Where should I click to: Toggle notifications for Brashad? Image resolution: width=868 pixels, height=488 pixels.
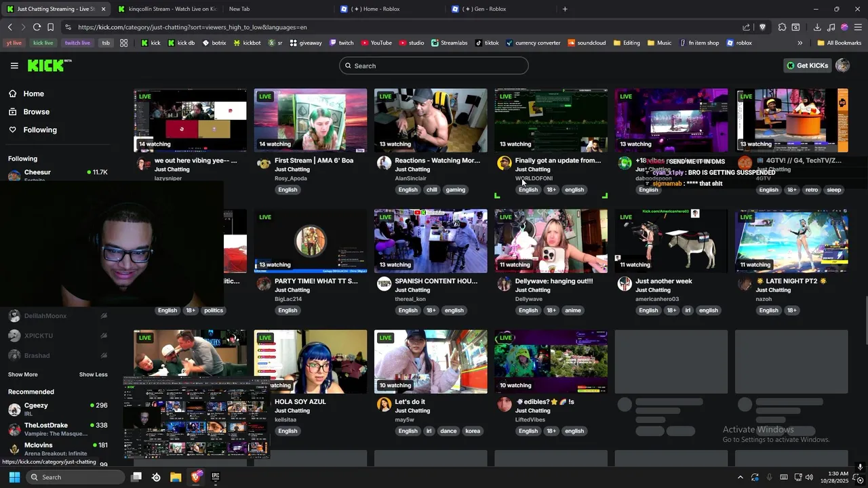tap(104, 355)
